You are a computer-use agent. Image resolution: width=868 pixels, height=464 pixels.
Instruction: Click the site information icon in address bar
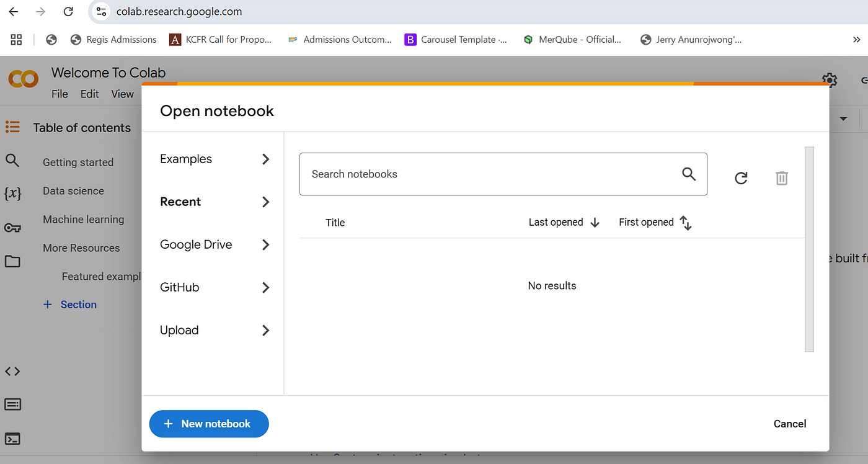[x=102, y=12]
